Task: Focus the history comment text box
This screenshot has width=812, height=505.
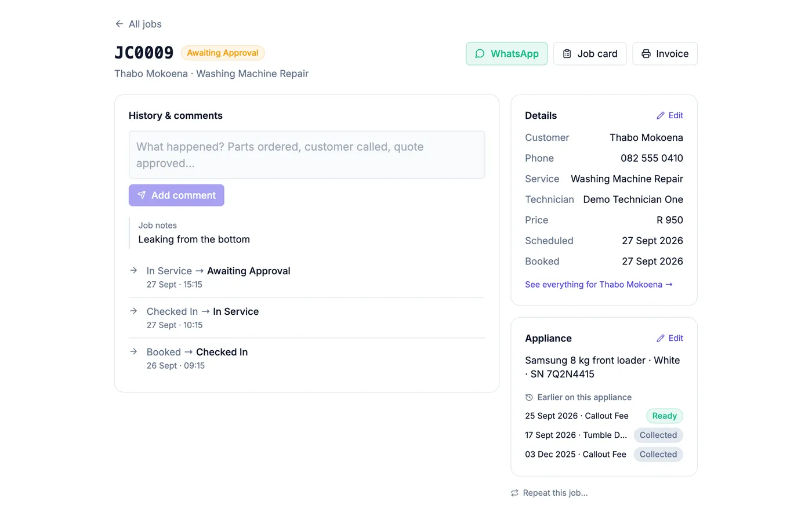Action: pyautogui.click(x=307, y=155)
